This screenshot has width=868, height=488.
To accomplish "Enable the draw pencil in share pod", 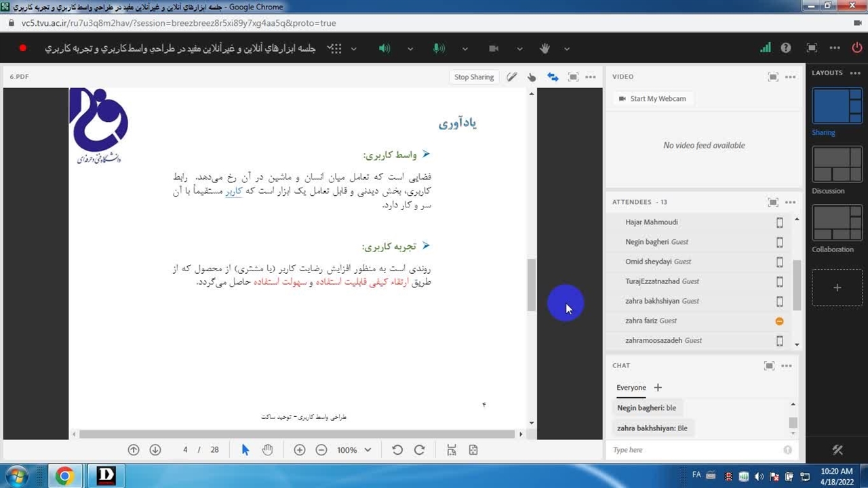I will [x=512, y=77].
